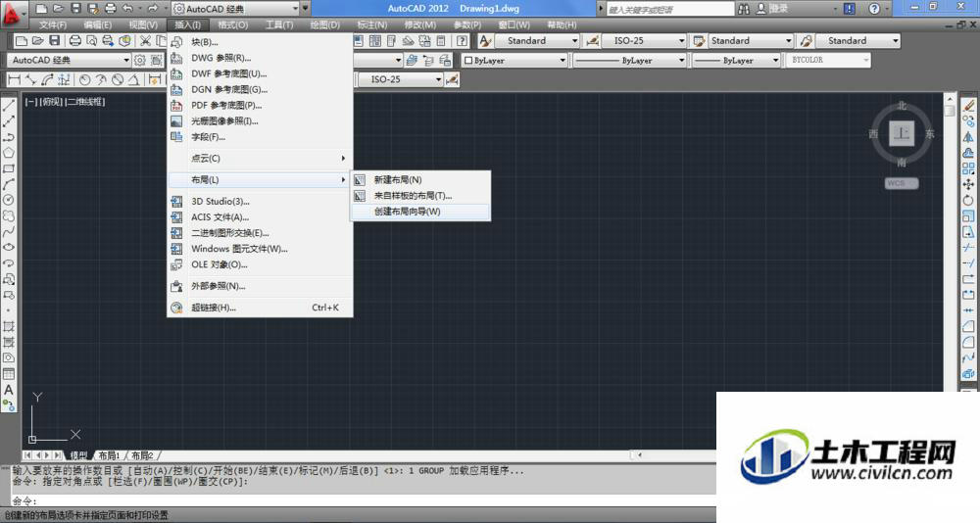Open the ByLayer lineweight dropdown

[x=775, y=60]
